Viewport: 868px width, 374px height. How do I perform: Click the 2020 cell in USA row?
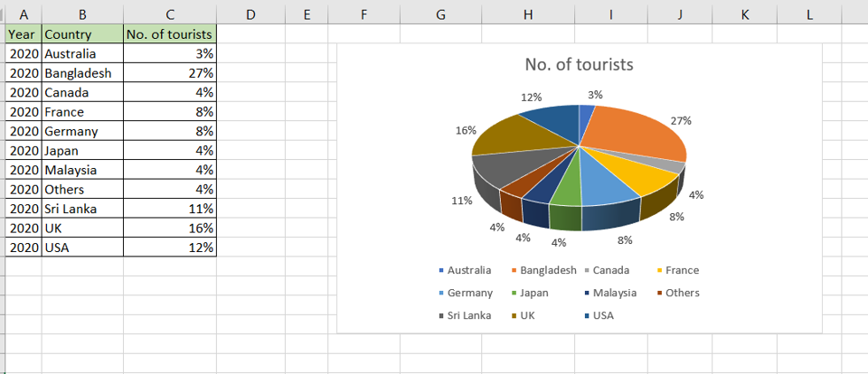point(24,248)
